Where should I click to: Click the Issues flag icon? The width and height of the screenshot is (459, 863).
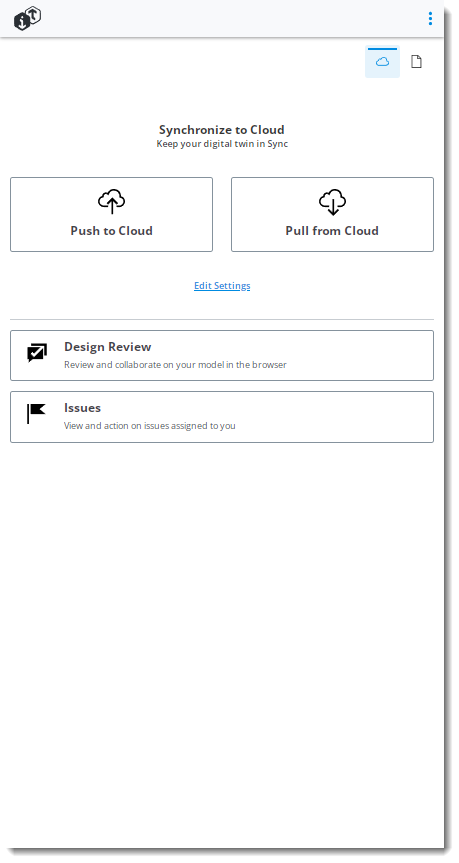click(36, 413)
